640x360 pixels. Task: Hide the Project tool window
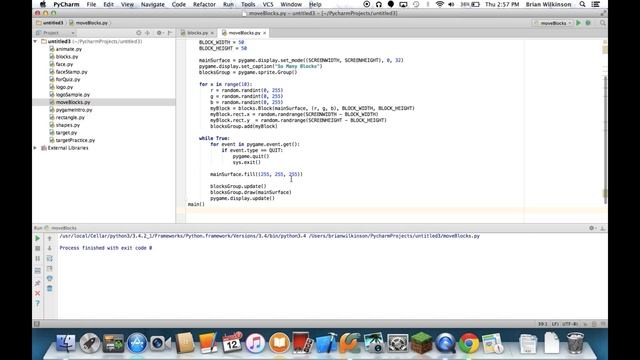(170, 33)
